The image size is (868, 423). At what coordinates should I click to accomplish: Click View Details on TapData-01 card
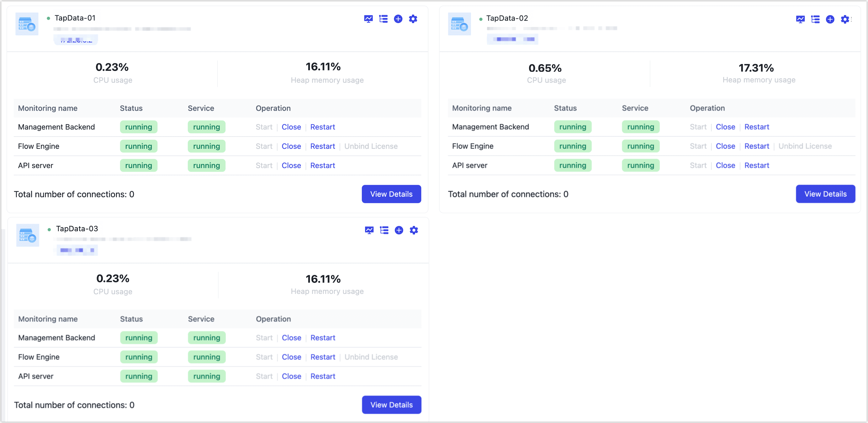tap(391, 194)
